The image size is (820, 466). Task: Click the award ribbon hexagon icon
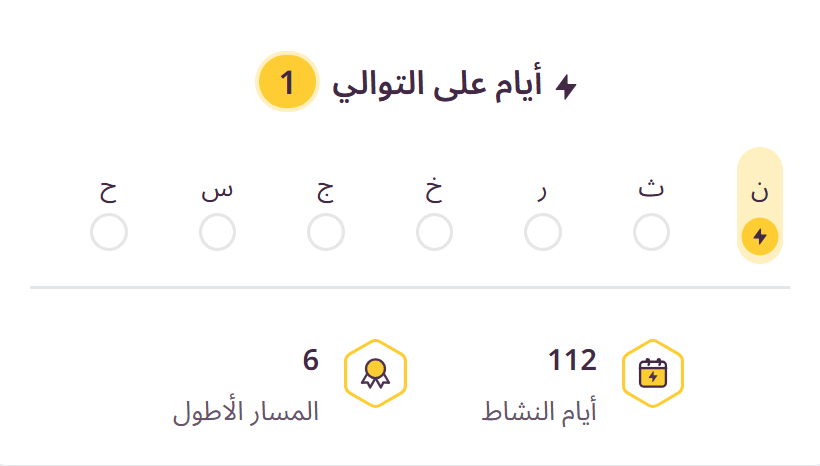(374, 373)
